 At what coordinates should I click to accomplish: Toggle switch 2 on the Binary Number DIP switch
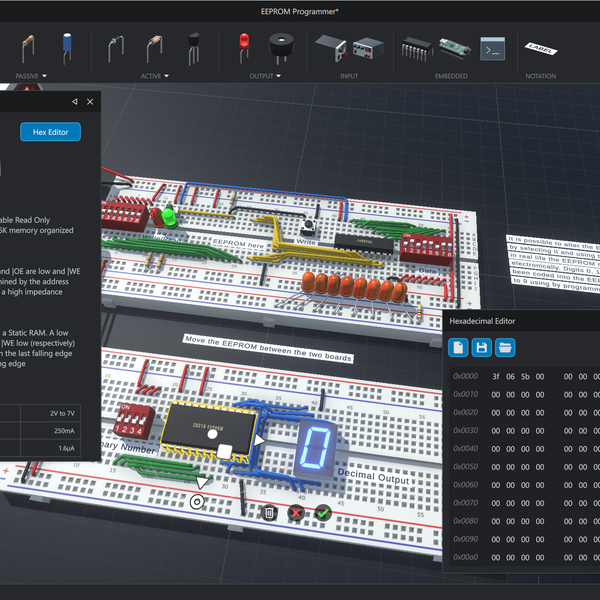click(127, 420)
